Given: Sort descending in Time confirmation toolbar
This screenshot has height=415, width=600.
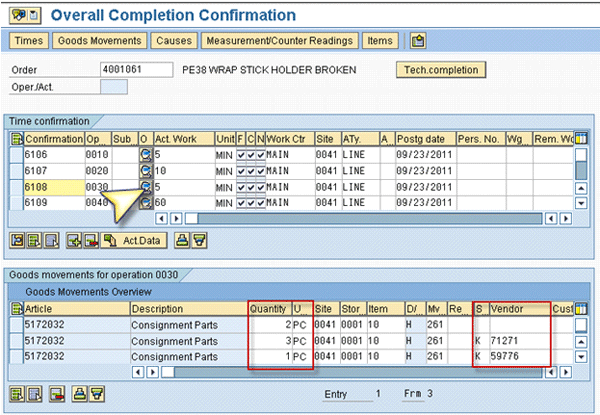Looking at the screenshot, I should point(199,241).
